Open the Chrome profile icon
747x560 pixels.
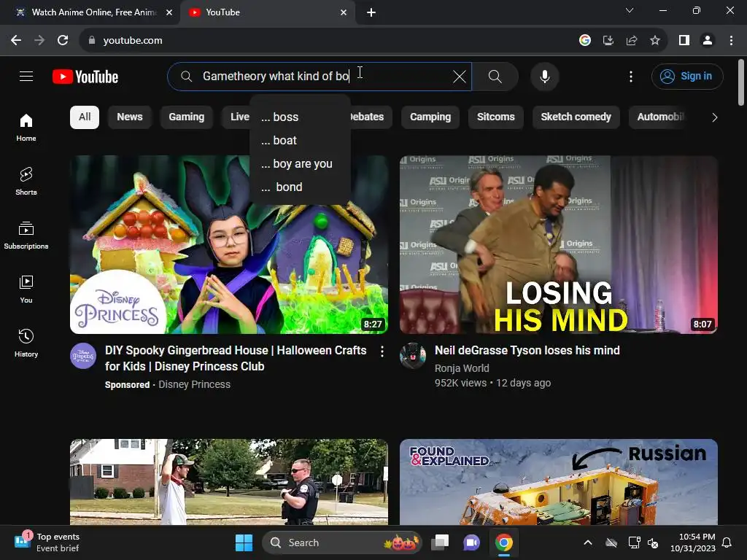point(708,41)
